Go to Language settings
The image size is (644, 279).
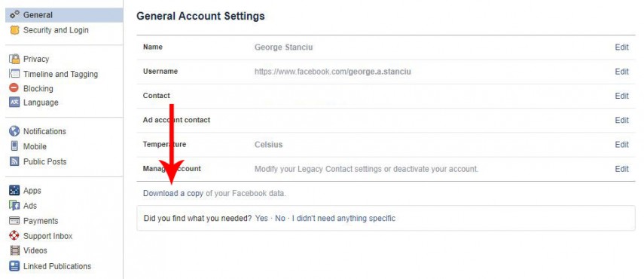click(41, 103)
